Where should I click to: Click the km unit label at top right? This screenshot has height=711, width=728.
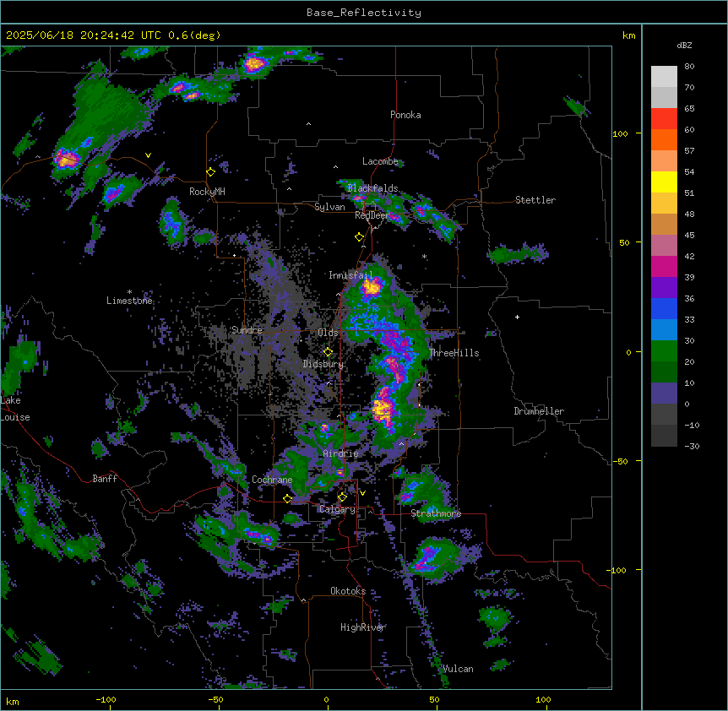point(629,35)
